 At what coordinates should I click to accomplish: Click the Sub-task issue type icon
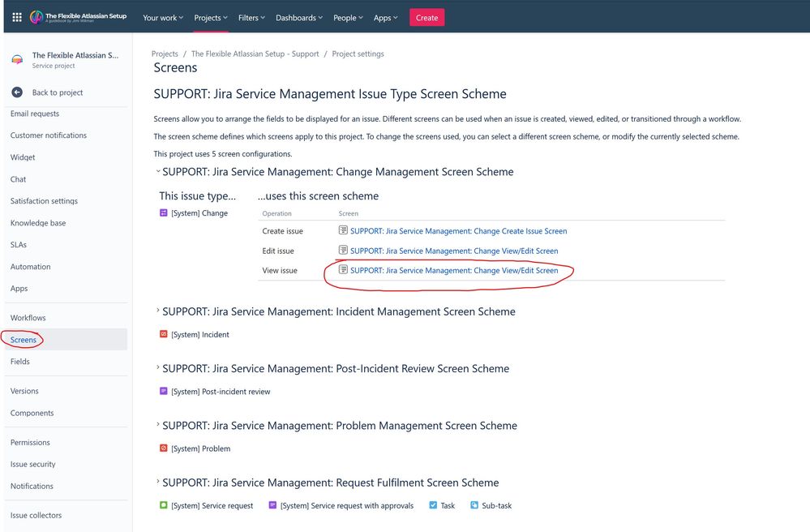(474, 505)
